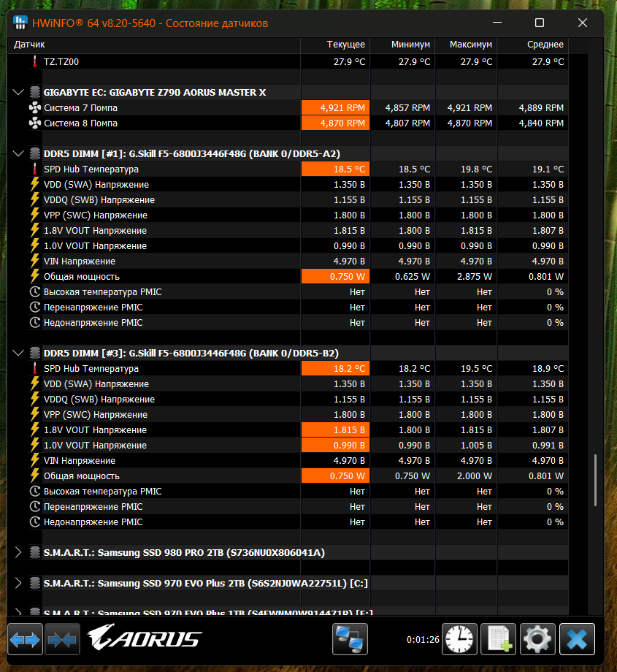Click clock icon of DIMM #3 Перенапряжение PMIC
This screenshot has height=672, width=617.
35,507
